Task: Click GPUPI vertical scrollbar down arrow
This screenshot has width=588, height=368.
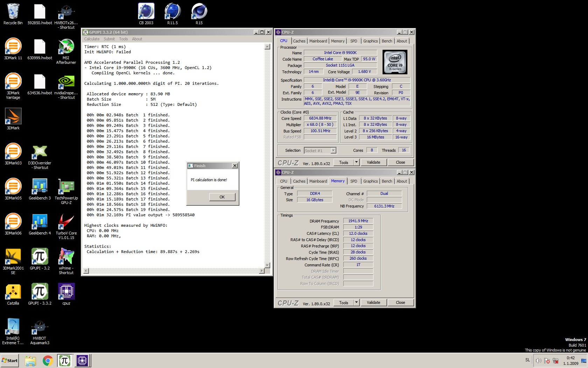Action: [x=267, y=265]
